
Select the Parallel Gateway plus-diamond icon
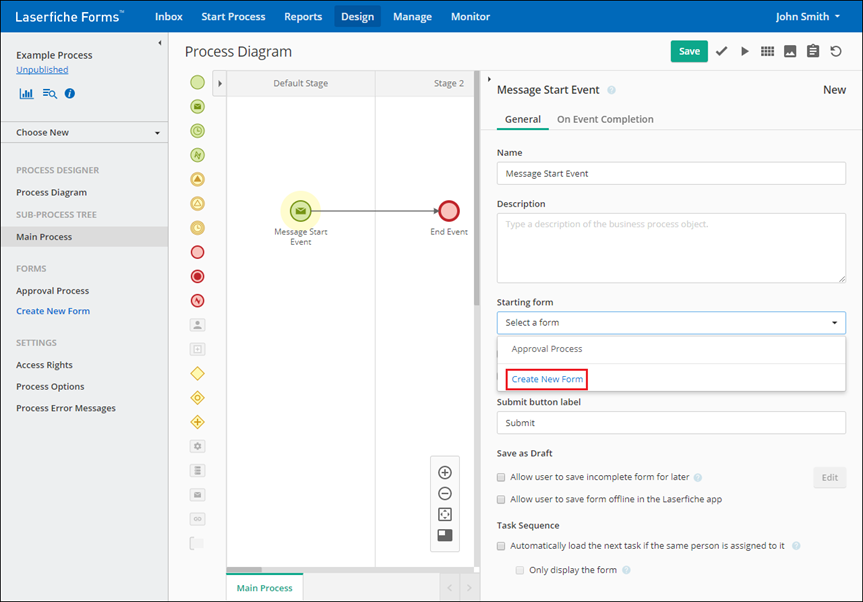click(x=198, y=422)
